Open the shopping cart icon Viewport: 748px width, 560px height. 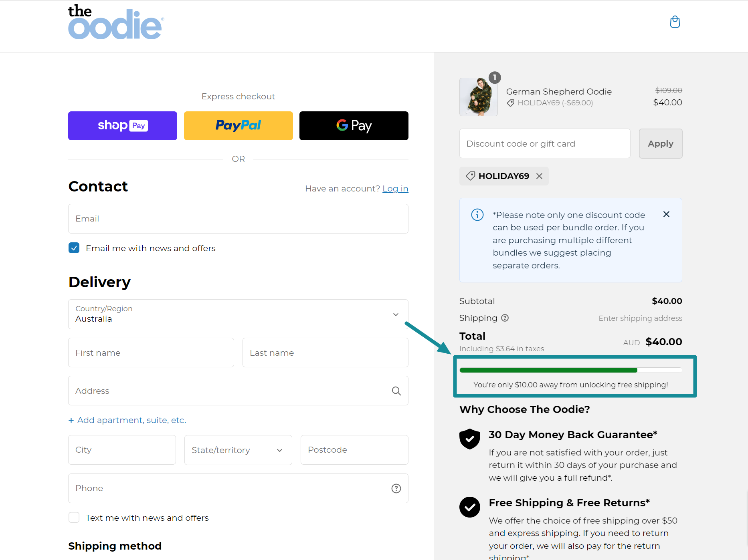tap(675, 22)
